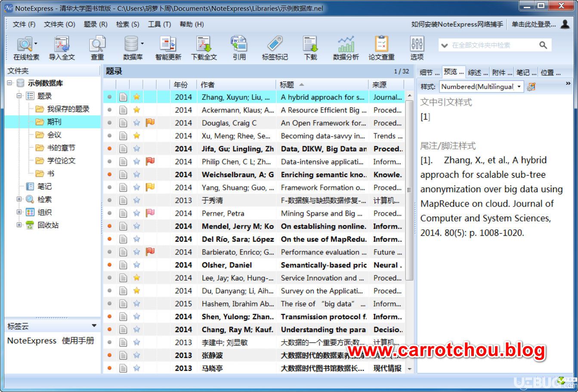Toggle read status dot on Weichselbraun row
This screenshot has width=578, height=392.
pyautogui.click(x=109, y=174)
